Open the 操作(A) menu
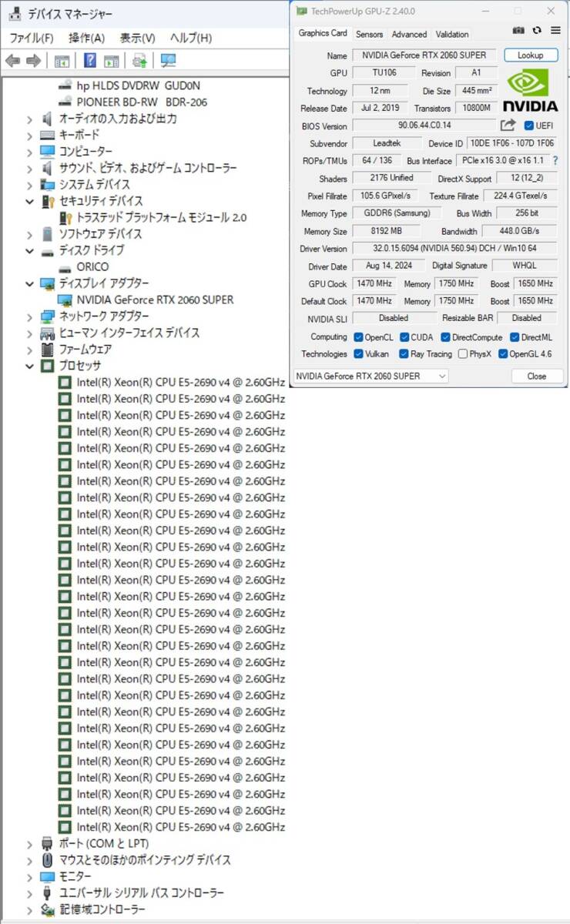The height and width of the screenshot is (924, 570). [86, 38]
